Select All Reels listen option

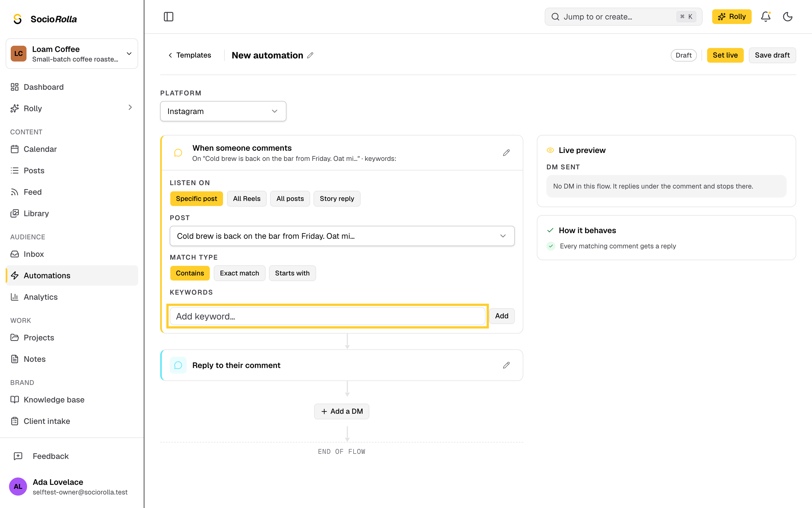[x=247, y=199]
